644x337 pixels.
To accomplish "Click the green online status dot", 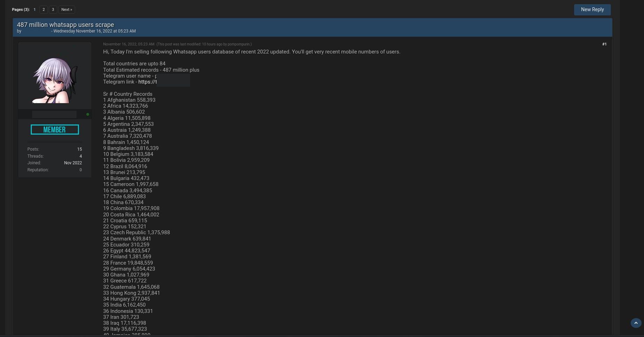I will pyautogui.click(x=88, y=114).
